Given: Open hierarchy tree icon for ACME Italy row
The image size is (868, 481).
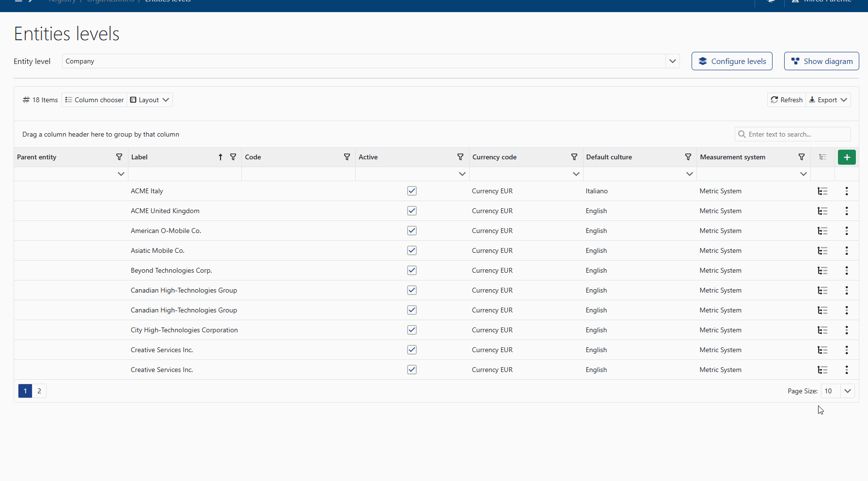Looking at the screenshot, I should pyautogui.click(x=822, y=191).
